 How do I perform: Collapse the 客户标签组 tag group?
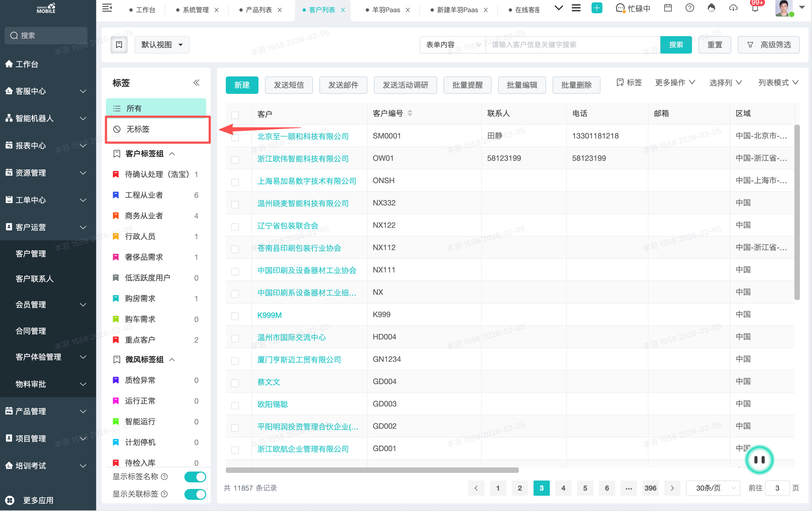click(172, 154)
